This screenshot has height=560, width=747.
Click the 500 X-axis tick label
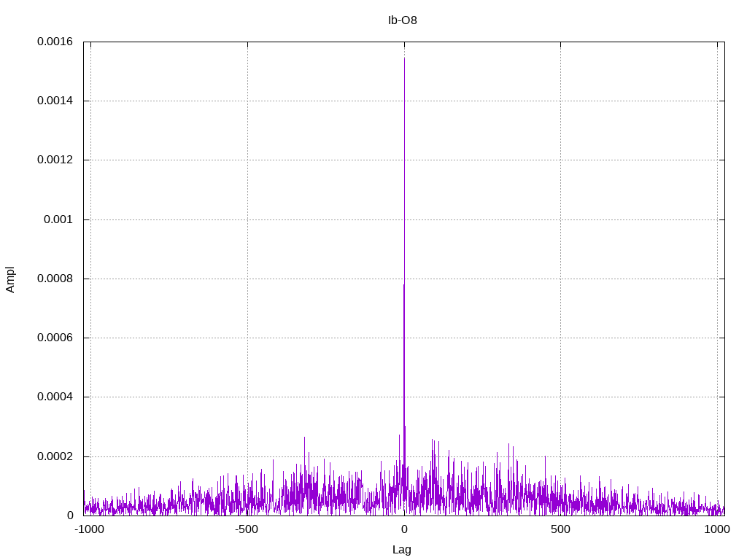(560, 529)
